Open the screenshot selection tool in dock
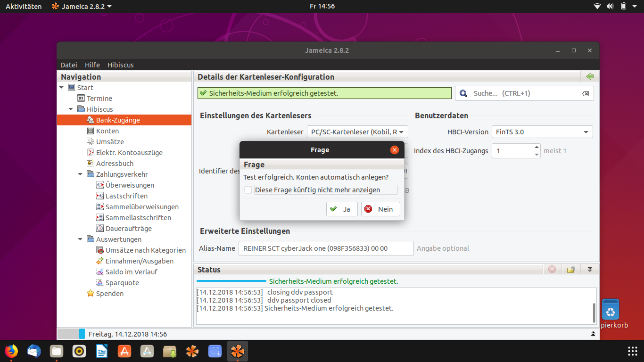 [215, 351]
